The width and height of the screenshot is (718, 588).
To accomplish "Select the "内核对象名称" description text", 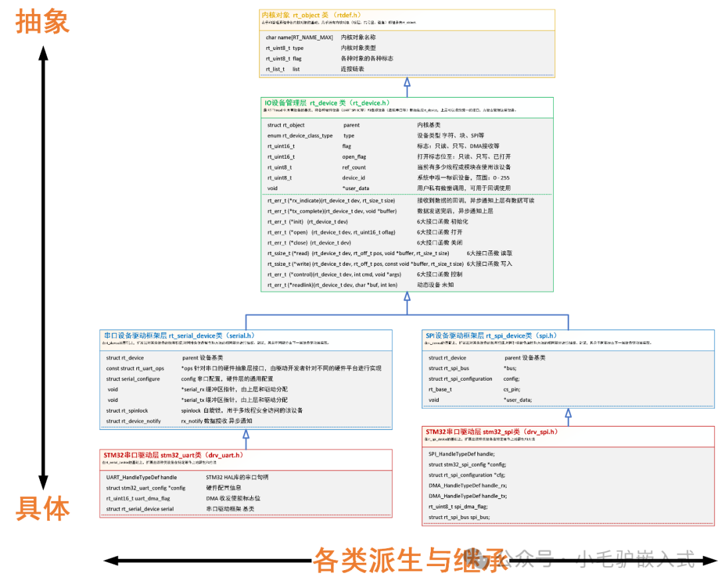I will click(358, 37).
